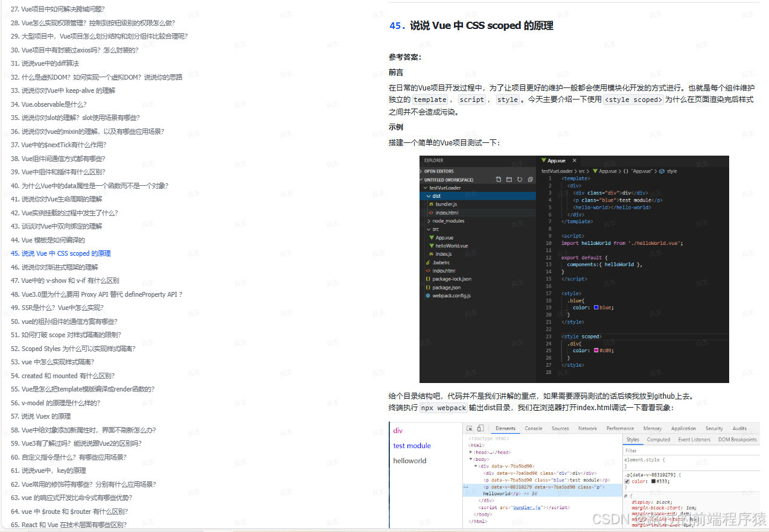Expand OPEN EDITORS section

[x=421, y=171]
